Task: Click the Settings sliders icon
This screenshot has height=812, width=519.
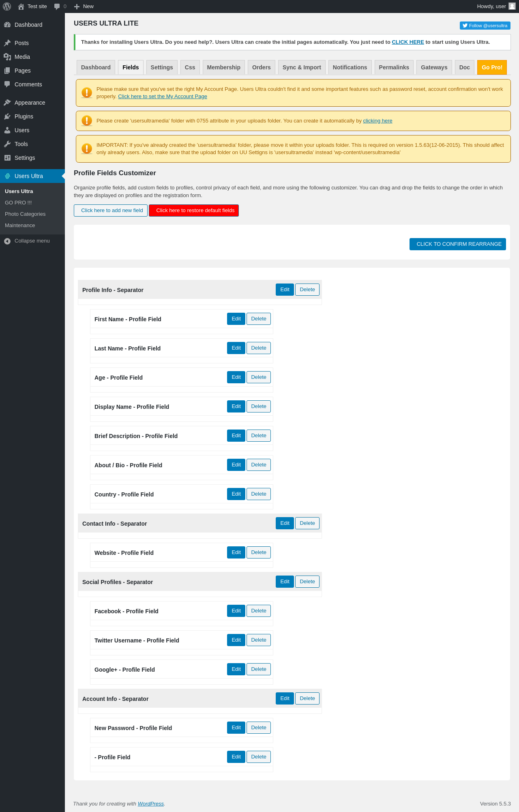Action: tap(7, 158)
